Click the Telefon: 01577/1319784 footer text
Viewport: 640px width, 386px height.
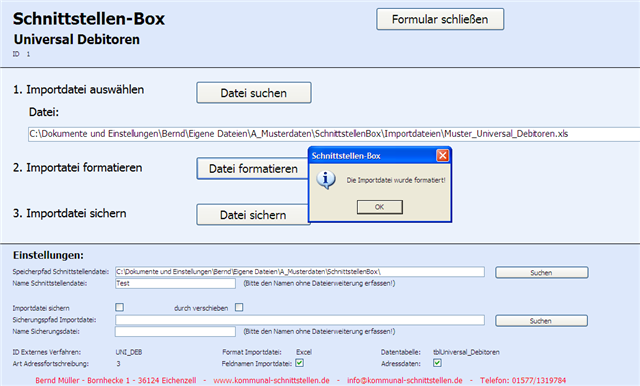[523, 380]
